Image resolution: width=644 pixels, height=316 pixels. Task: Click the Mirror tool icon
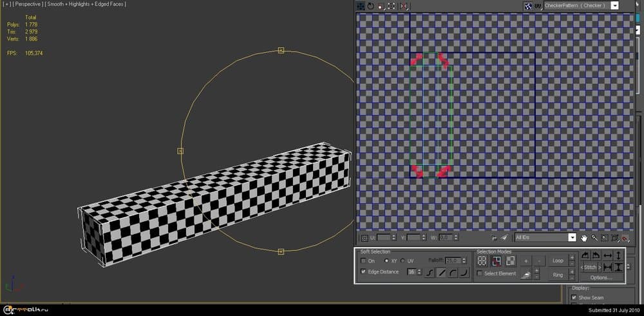[404, 6]
